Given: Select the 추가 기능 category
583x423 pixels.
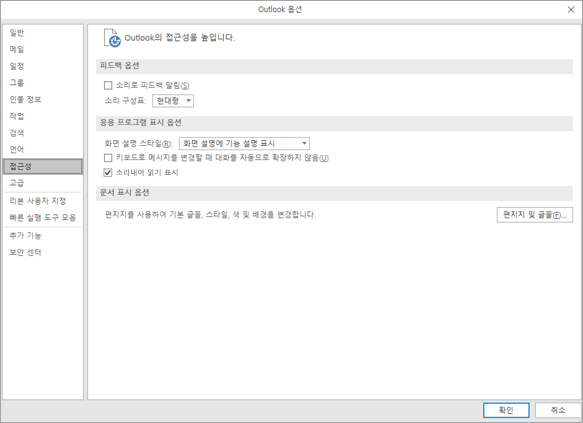Looking at the screenshot, I should [x=42, y=236].
